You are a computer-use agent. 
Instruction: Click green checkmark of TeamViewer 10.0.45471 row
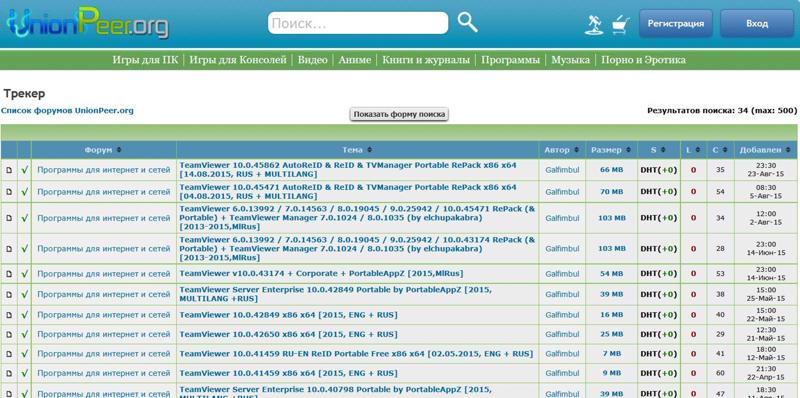click(x=24, y=192)
